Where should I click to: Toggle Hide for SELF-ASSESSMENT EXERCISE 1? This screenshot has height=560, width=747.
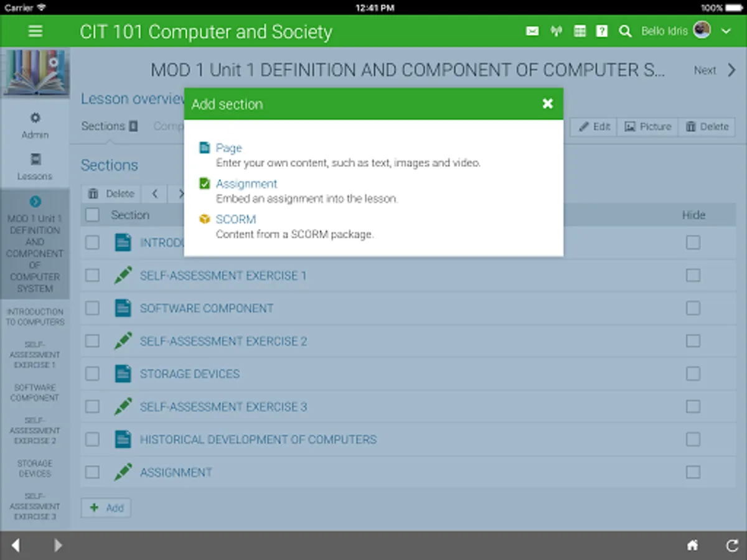pyautogui.click(x=693, y=275)
